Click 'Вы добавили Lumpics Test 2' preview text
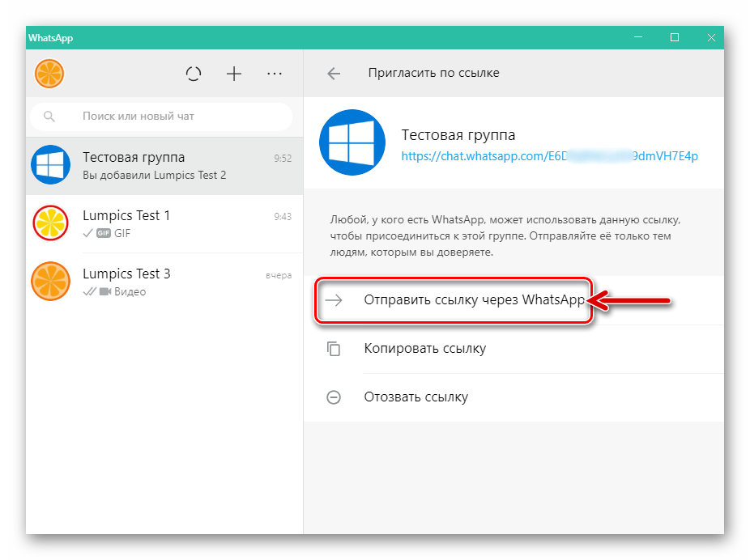The image size is (750, 560). pos(155,176)
